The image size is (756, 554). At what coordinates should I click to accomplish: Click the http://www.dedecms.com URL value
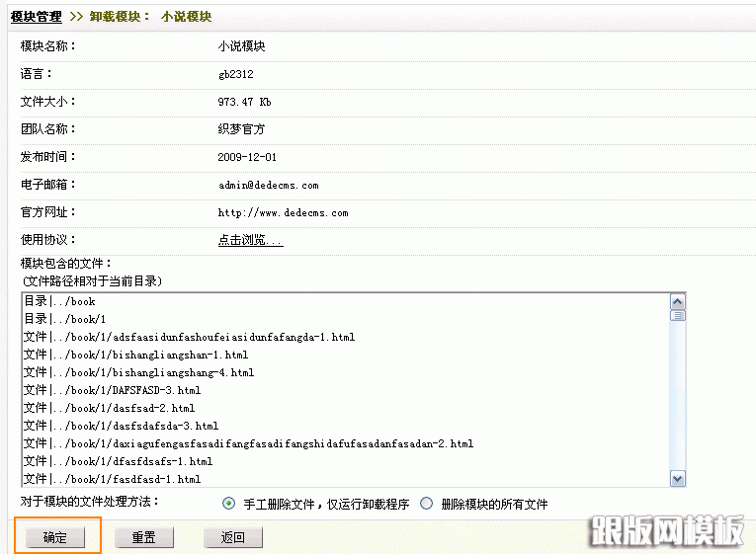(x=283, y=213)
